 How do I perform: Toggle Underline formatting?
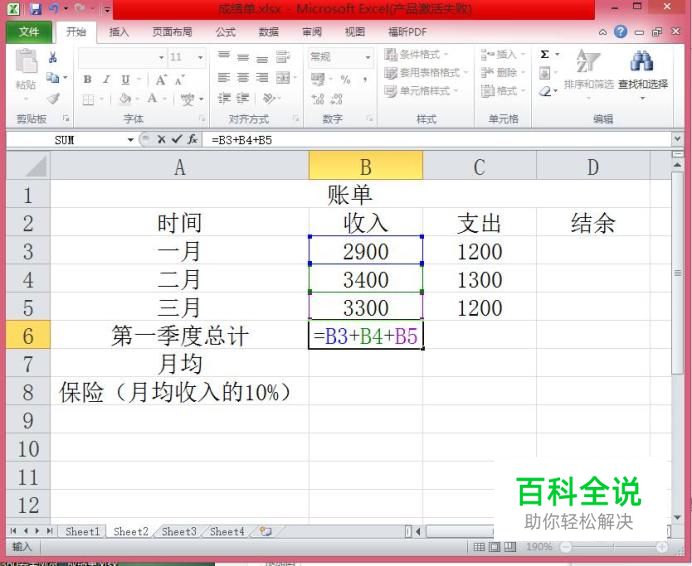(126, 79)
